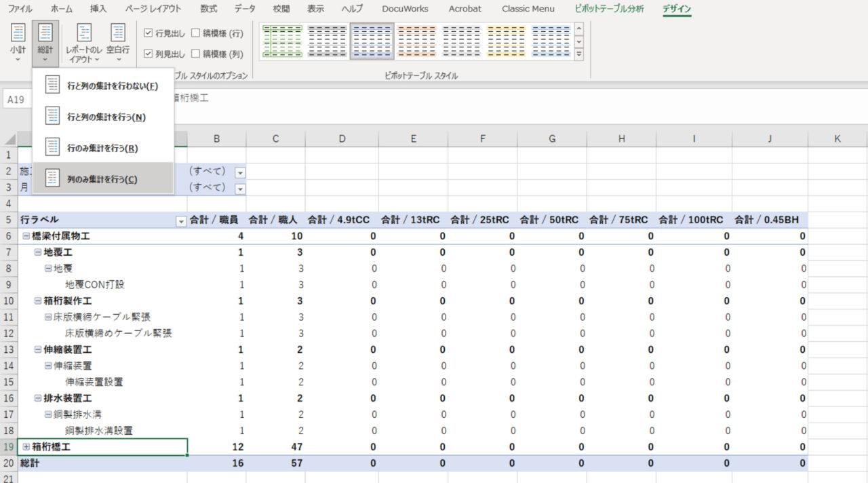Click the 合計 / 4.9tCC header cell
868x483 pixels.
tap(342, 220)
